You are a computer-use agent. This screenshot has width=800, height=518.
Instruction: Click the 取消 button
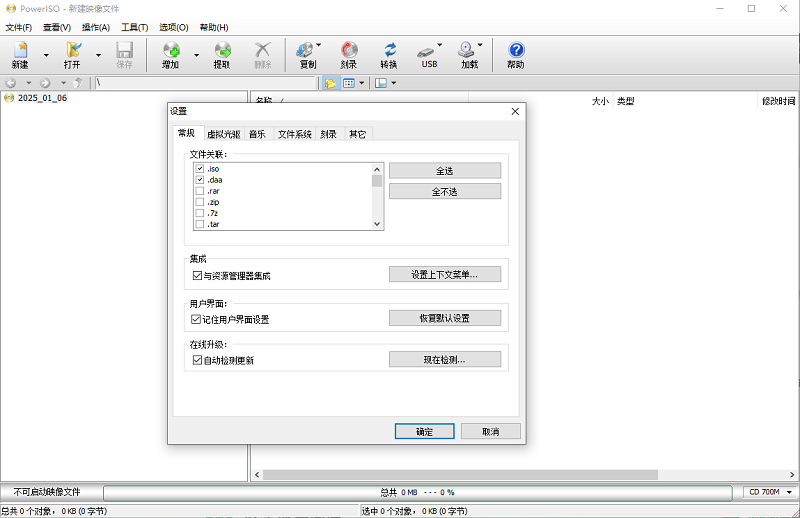coord(491,432)
